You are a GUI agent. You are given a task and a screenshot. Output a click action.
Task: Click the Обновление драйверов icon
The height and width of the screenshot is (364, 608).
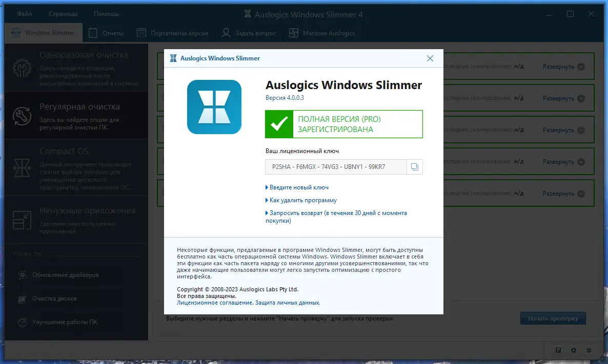[23, 275]
